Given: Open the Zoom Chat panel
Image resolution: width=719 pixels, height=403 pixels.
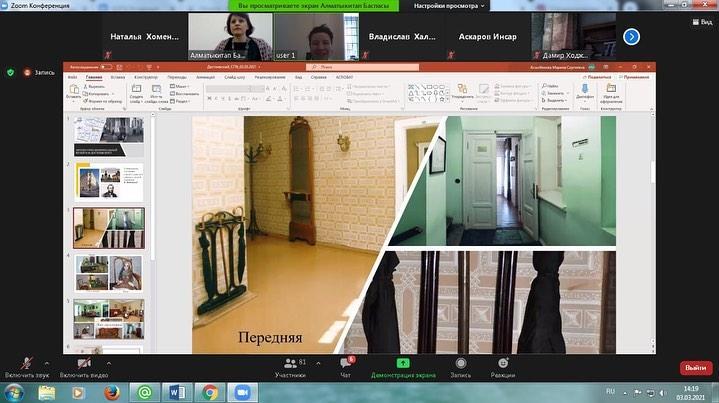Looking at the screenshot, I should [345, 365].
